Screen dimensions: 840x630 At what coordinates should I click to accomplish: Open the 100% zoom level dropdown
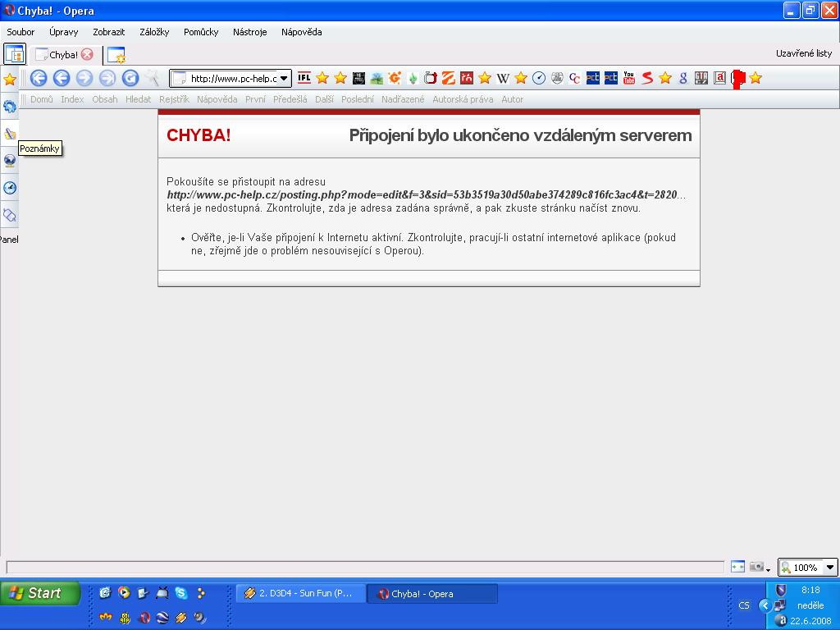(x=830, y=567)
